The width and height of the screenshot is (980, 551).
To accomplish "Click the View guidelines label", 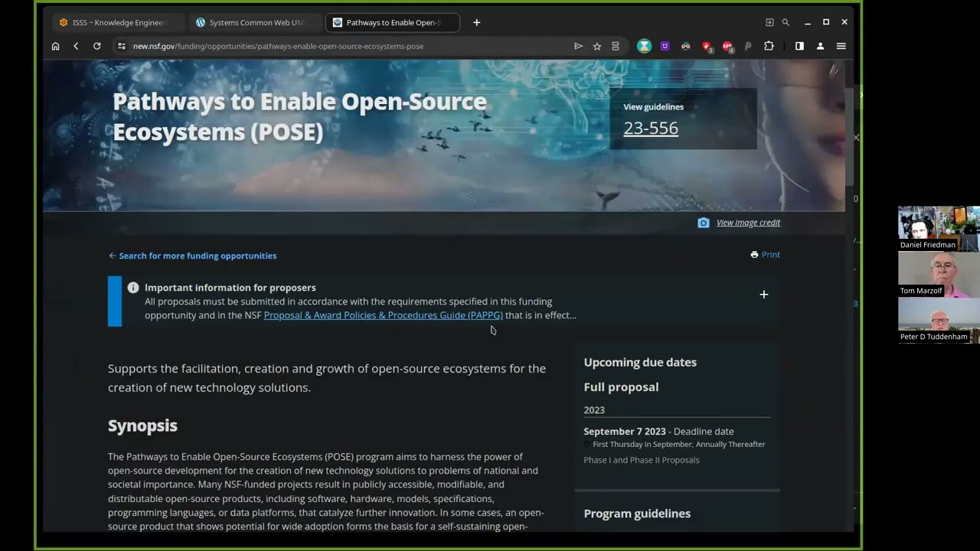I will pos(653,107).
